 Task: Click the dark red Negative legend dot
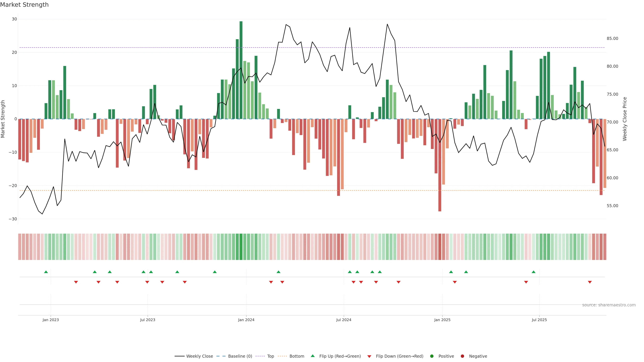coord(462,356)
